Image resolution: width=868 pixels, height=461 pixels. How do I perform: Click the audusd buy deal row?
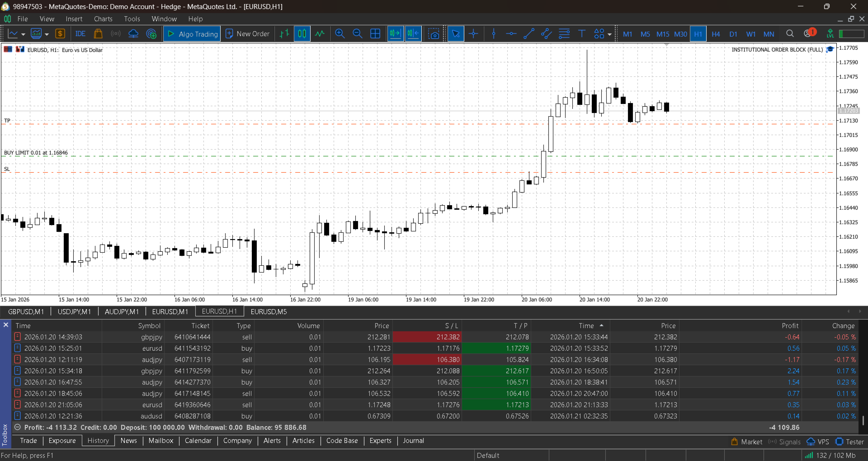click(434, 416)
